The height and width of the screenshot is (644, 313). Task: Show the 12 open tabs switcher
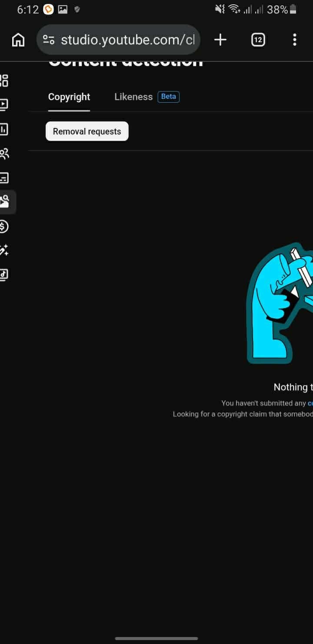(258, 40)
